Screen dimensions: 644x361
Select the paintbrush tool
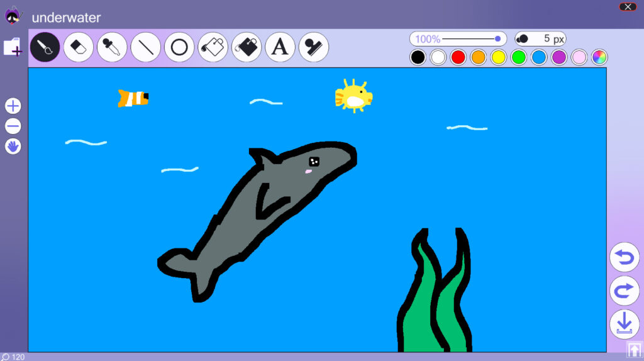tap(45, 47)
